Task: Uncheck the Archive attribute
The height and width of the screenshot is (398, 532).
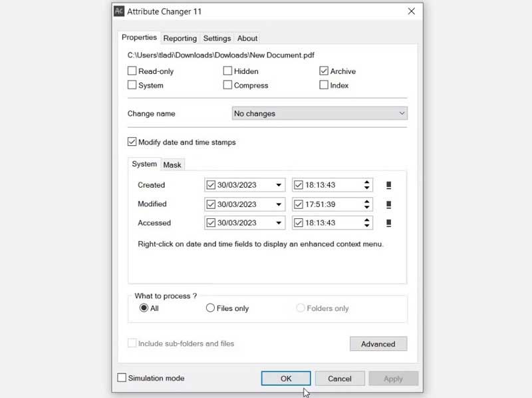Action: coord(323,71)
